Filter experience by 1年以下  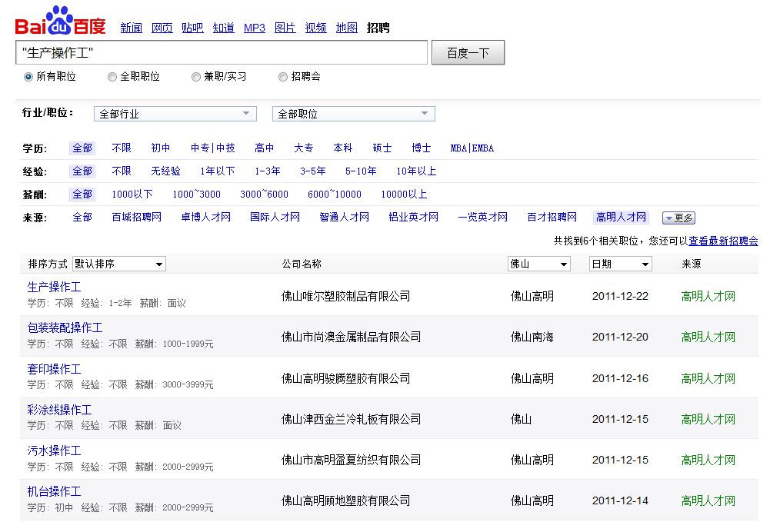[218, 171]
